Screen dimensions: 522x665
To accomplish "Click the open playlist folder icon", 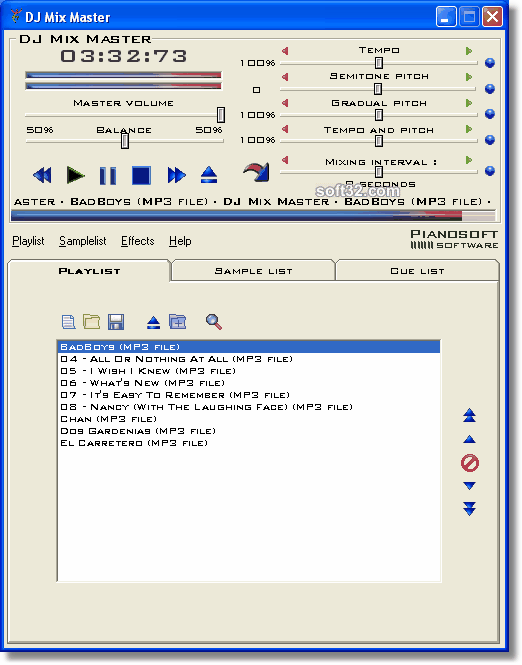I will click(x=92, y=322).
